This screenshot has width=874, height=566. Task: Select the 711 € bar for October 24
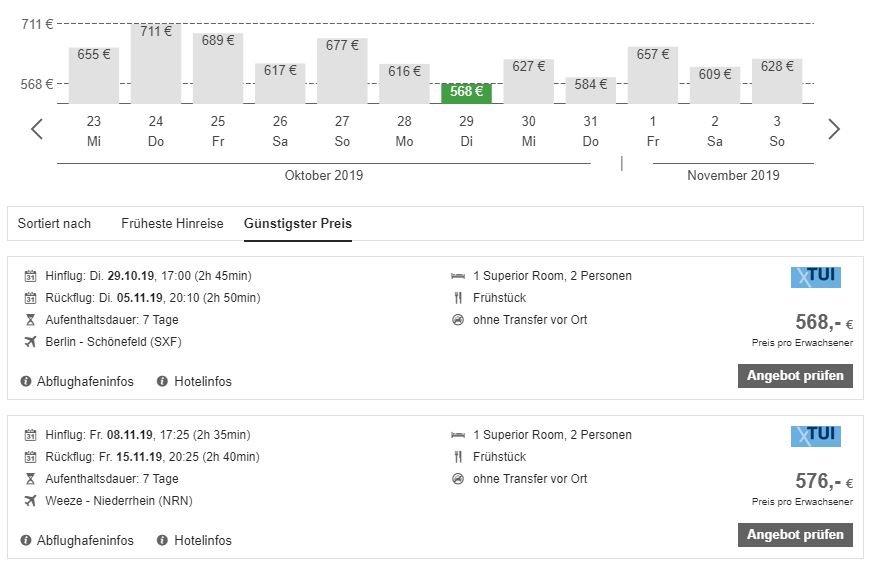156,63
